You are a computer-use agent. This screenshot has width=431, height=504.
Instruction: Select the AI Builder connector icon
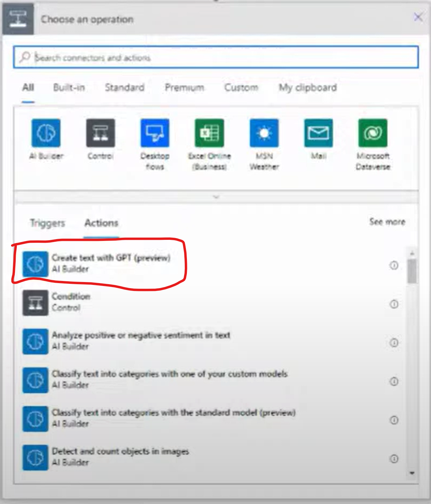point(46,133)
